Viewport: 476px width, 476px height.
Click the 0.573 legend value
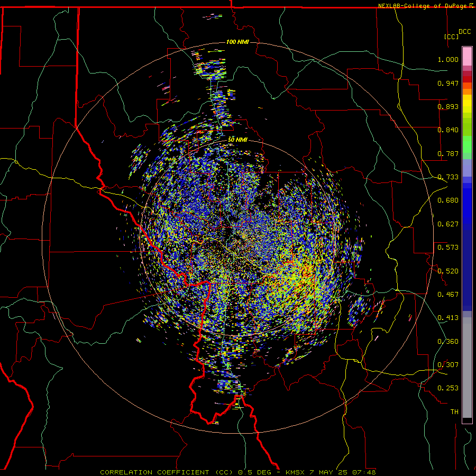click(448, 248)
